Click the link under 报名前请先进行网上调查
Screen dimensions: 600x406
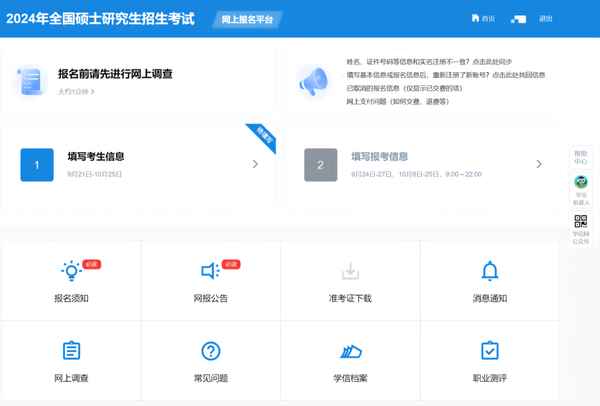pyautogui.click(x=76, y=92)
